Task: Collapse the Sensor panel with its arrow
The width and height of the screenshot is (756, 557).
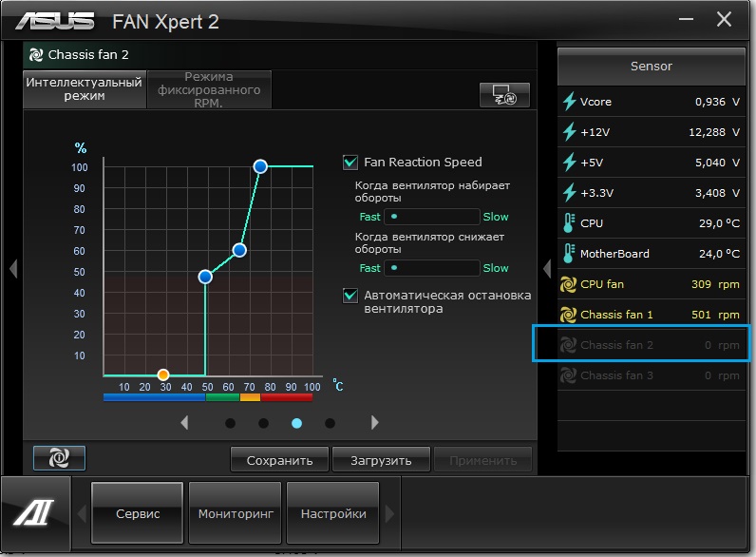Action: (x=547, y=269)
